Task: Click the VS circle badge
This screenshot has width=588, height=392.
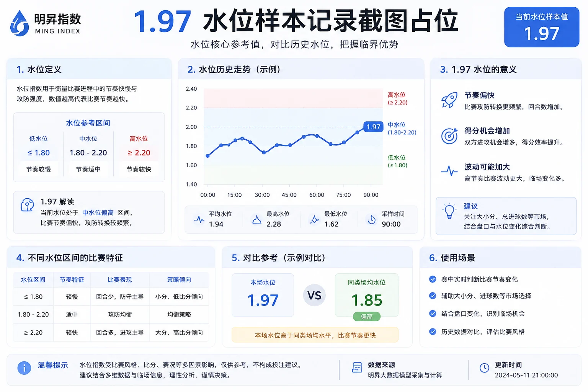Action: (314, 295)
